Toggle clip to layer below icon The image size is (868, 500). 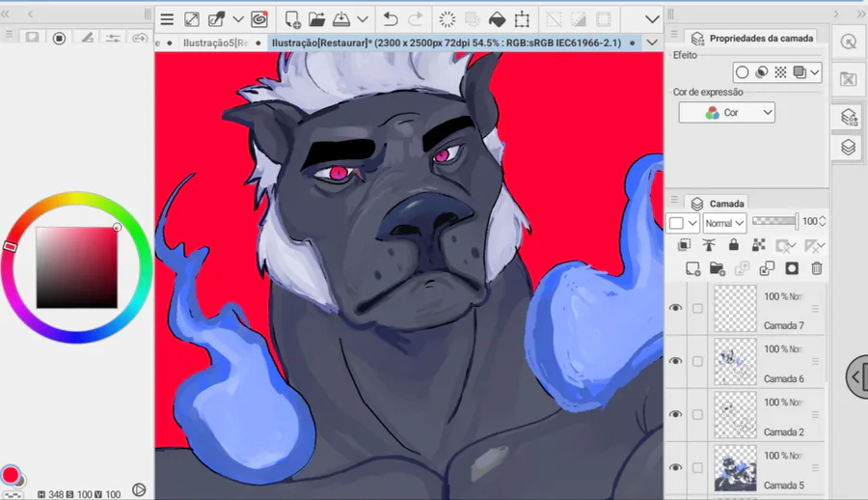684,245
